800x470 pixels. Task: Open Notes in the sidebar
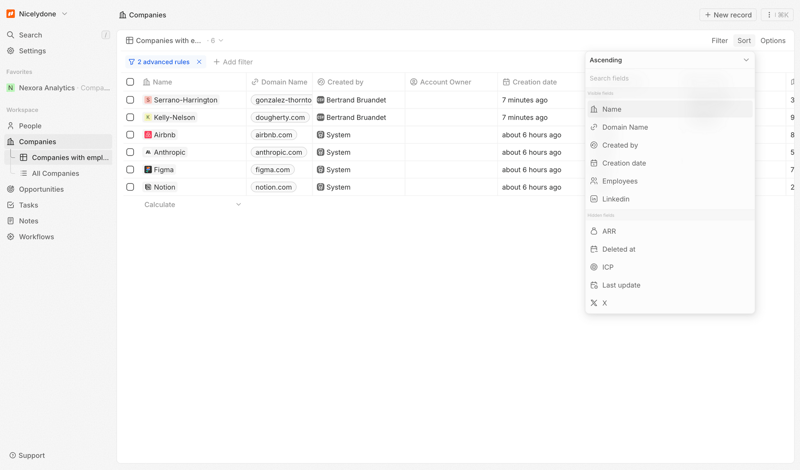(x=58, y=220)
